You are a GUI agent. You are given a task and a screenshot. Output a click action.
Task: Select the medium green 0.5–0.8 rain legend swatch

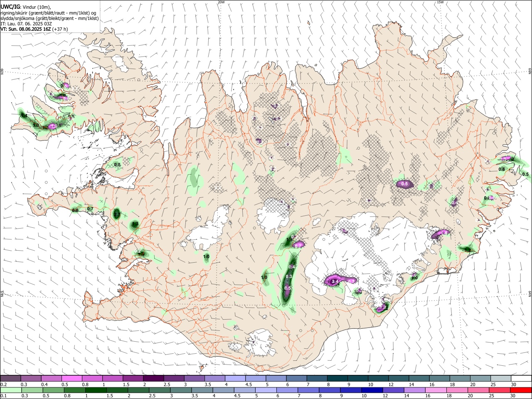tap(54, 390)
